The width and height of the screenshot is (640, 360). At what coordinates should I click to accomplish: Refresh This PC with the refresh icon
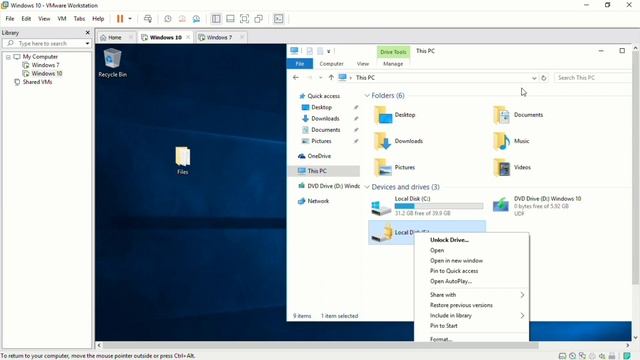pyautogui.click(x=544, y=78)
